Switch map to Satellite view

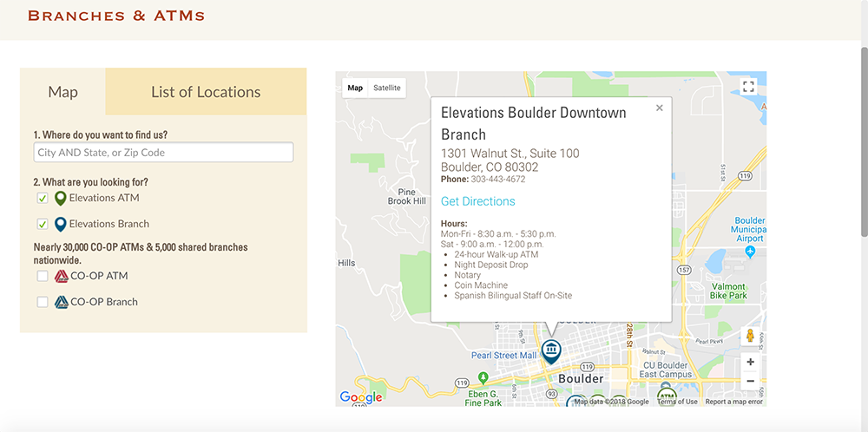386,88
